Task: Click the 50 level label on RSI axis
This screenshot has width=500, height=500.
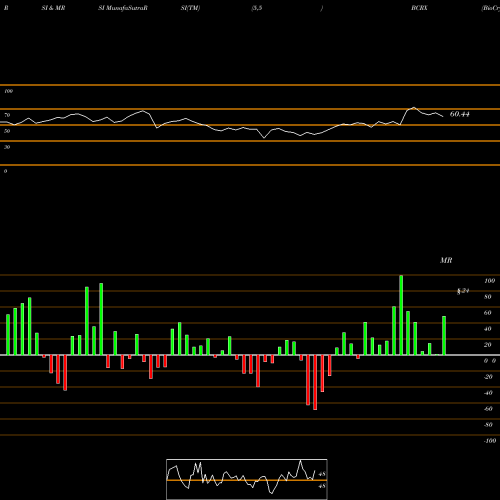Action: pyautogui.click(x=7, y=131)
